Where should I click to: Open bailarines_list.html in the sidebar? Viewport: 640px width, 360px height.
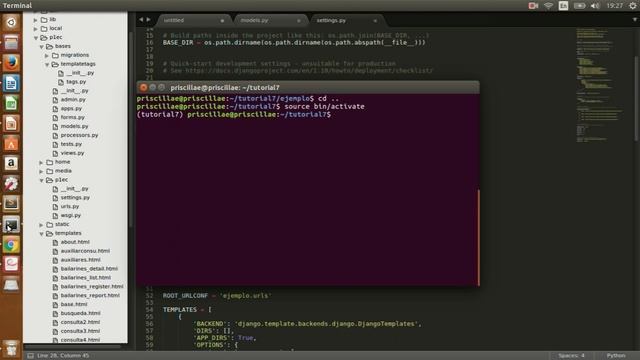pyautogui.click(x=85, y=278)
